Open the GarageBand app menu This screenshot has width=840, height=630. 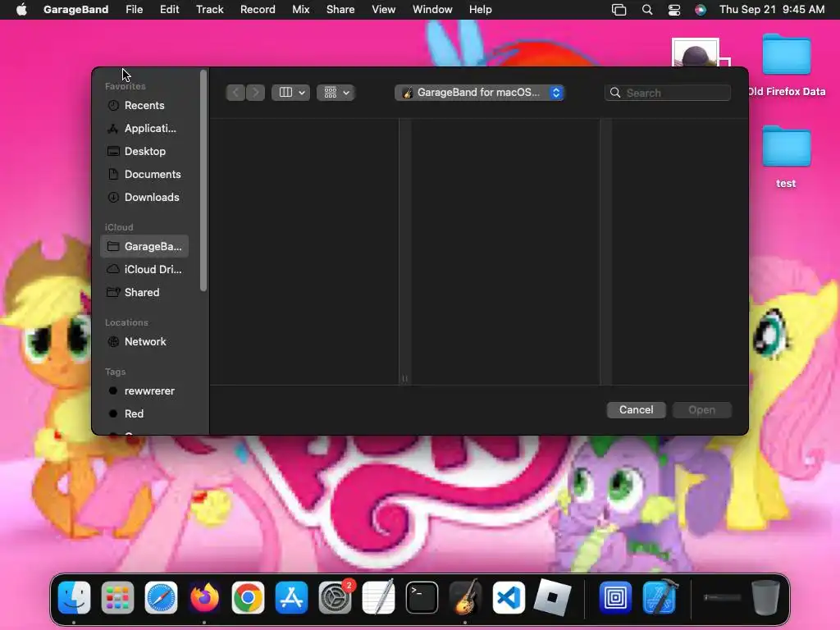point(75,10)
